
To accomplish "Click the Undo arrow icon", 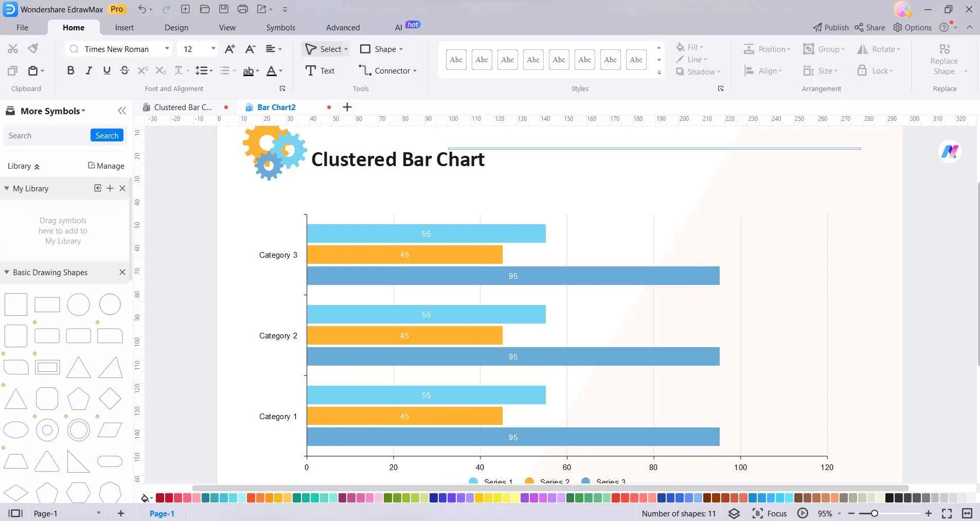I will [x=142, y=9].
